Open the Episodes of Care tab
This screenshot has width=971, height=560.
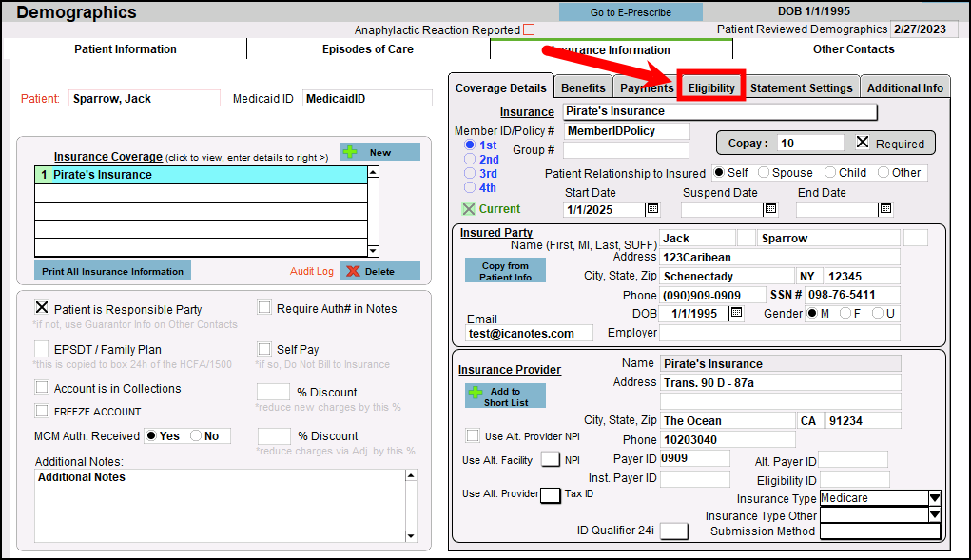pos(367,49)
